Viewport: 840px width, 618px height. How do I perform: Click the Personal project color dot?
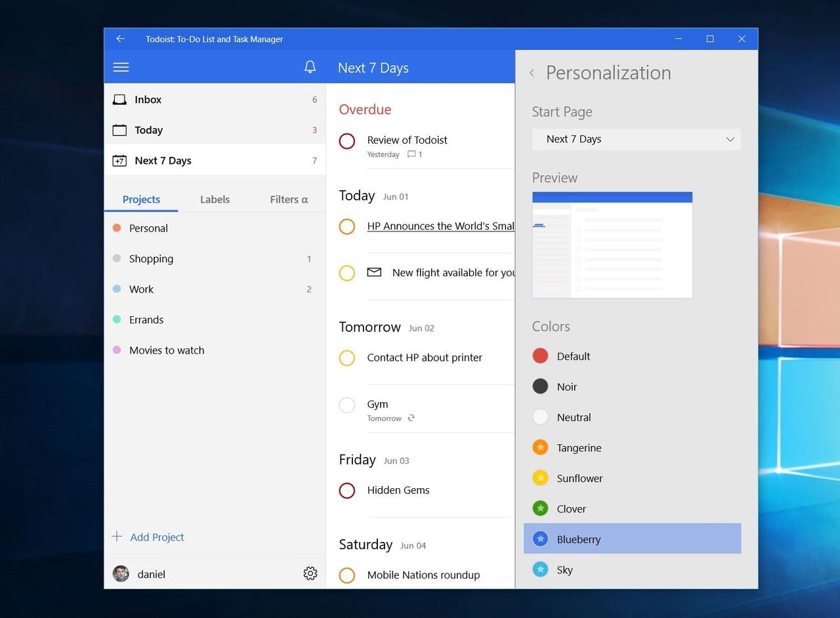click(117, 228)
